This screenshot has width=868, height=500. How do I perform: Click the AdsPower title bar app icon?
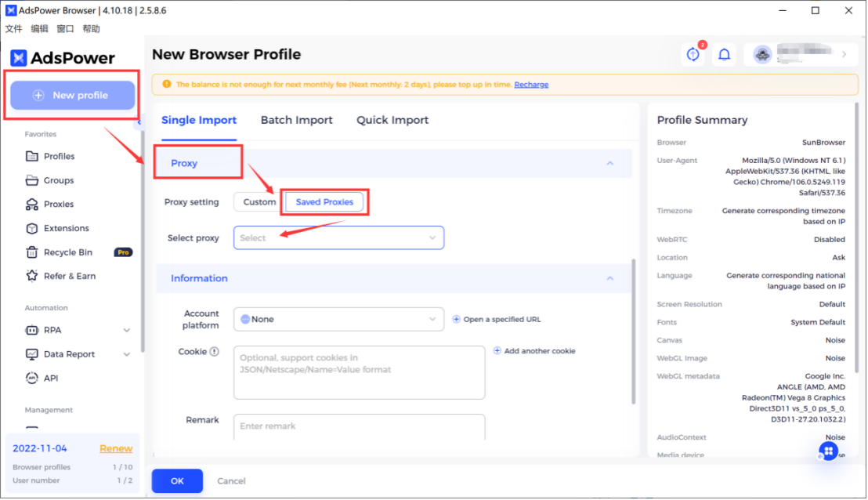point(10,10)
